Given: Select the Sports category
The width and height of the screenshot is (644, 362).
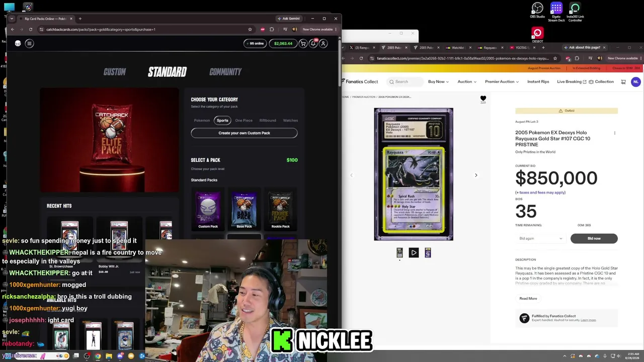Looking at the screenshot, I should coord(222,121).
